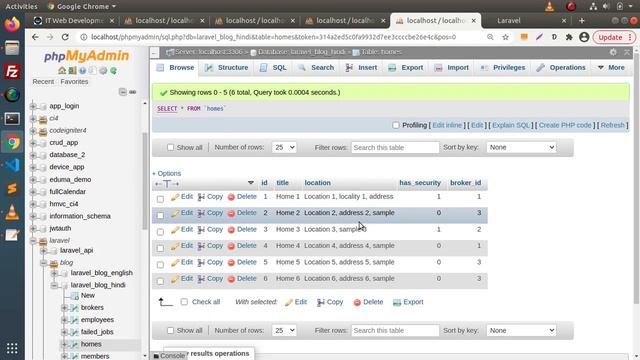Collapse laravel_blog_hindi database node
Image resolution: width=640 pixels, height=360 pixels.
click(x=54, y=285)
